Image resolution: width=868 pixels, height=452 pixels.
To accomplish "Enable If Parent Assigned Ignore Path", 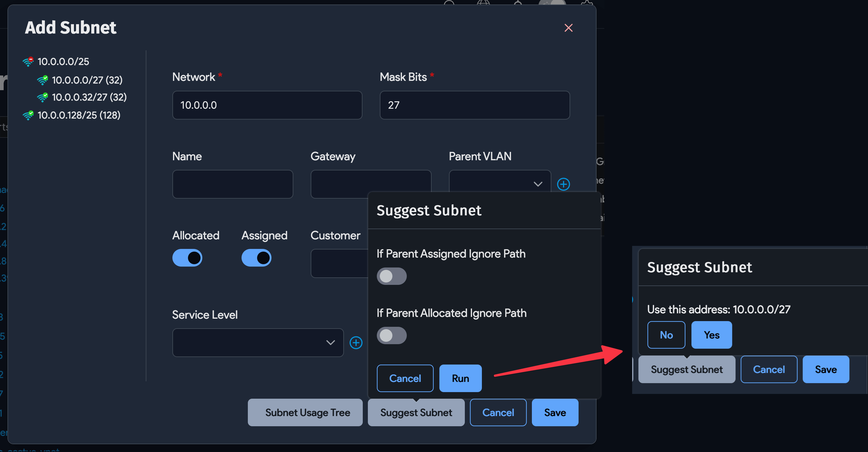I will [391, 276].
